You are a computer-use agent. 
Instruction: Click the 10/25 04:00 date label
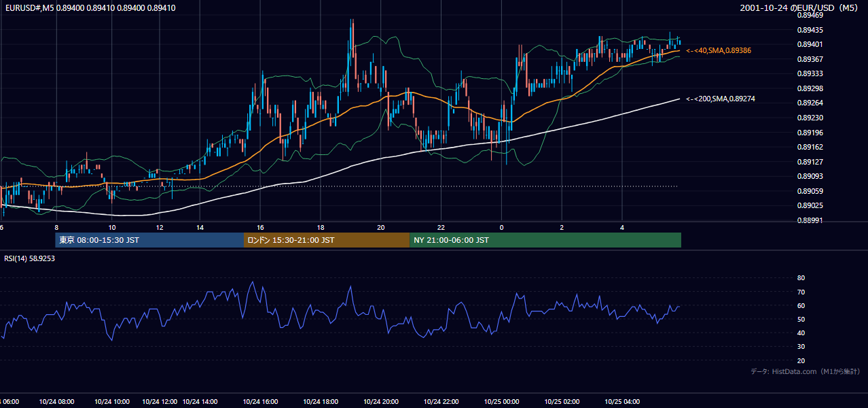pos(622,401)
